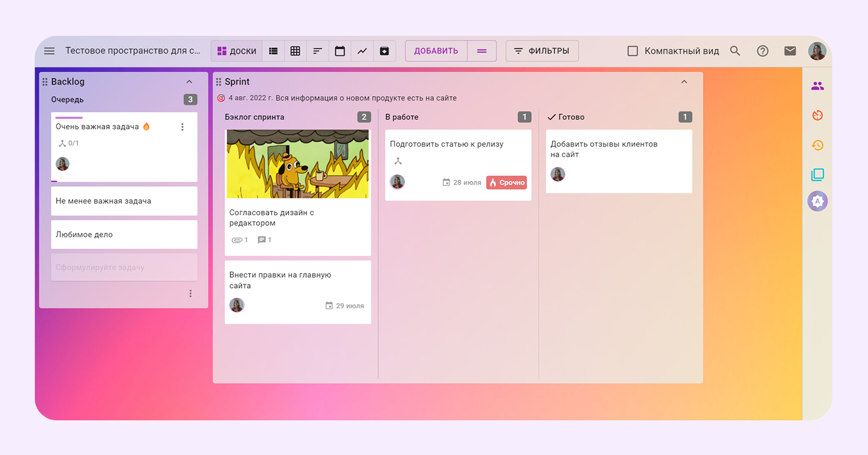
Task: Open the ФИЛЬТРЫ button
Action: pyautogui.click(x=541, y=51)
